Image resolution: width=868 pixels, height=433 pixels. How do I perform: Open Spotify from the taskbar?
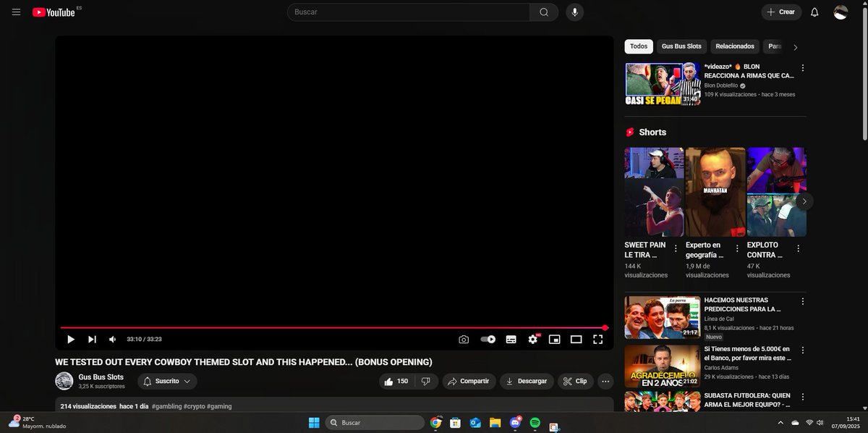[x=535, y=422]
